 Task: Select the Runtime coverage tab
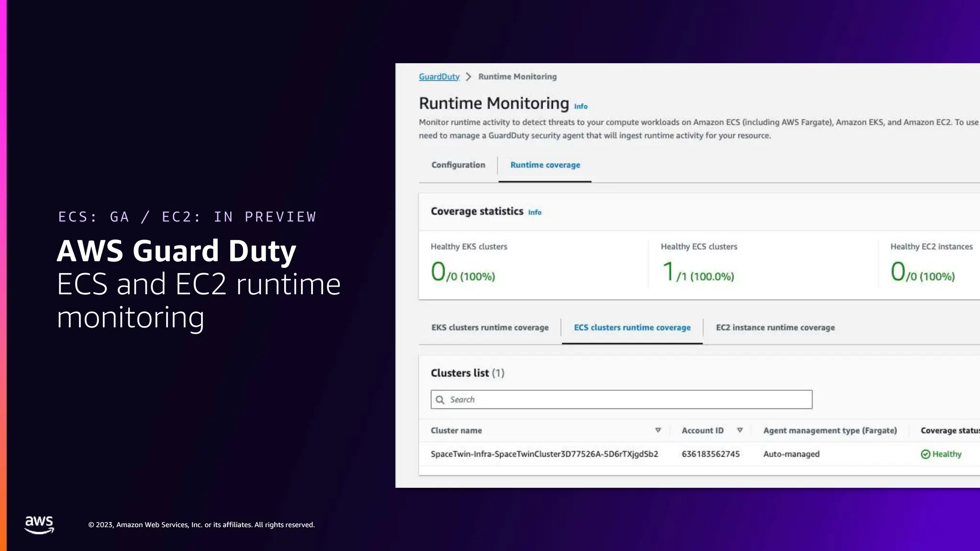point(545,165)
